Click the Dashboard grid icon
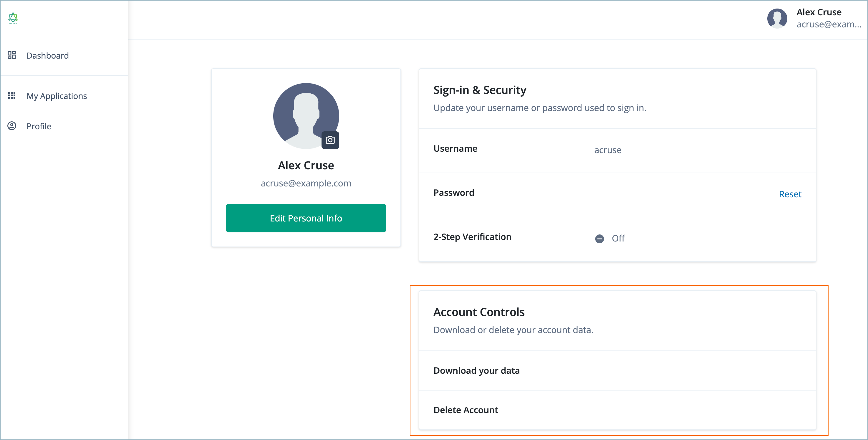This screenshot has height=440, width=868. click(12, 55)
